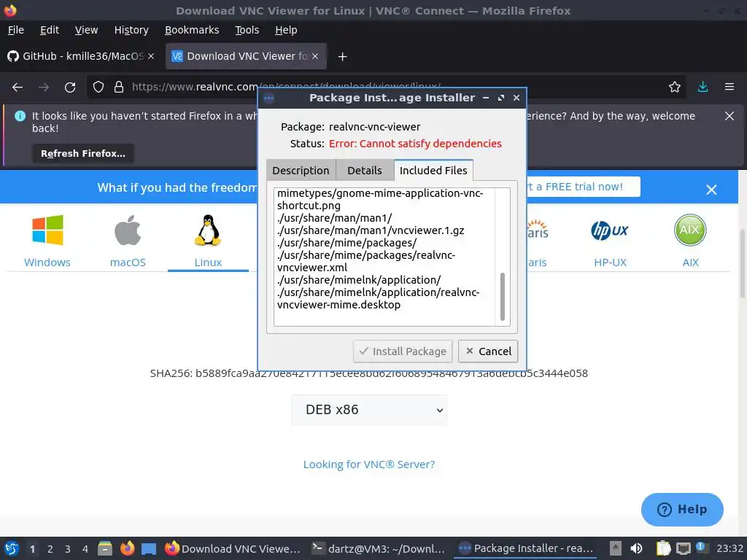Image resolution: width=747 pixels, height=560 pixels.
Task: Switch to workspace 2 in taskbar
Action: coord(50,549)
